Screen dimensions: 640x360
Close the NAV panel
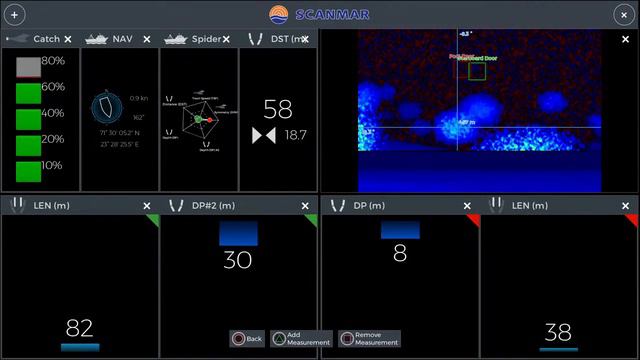(x=147, y=39)
